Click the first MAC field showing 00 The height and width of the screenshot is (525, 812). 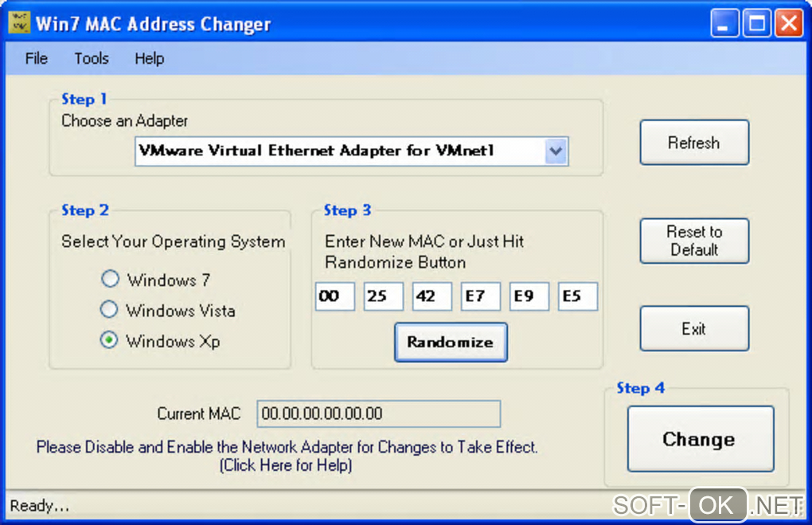[334, 296]
